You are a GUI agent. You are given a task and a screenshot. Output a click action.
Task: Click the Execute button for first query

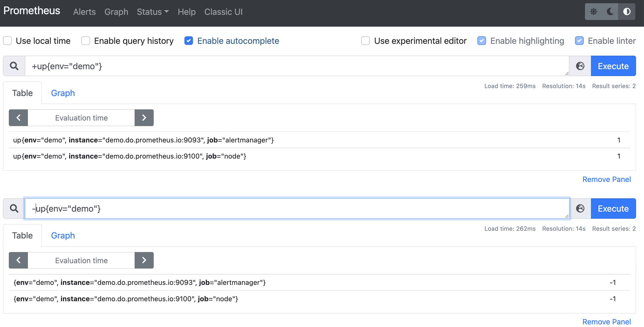[613, 66]
